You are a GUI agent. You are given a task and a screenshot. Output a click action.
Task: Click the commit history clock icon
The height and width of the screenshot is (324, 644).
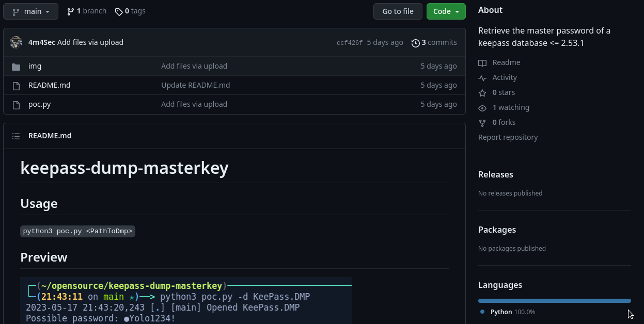415,43
